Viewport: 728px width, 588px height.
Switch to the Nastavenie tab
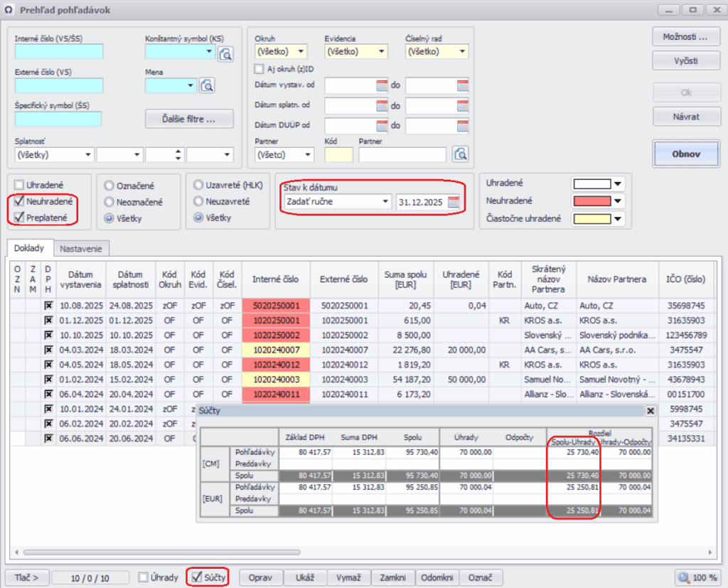coord(80,249)
